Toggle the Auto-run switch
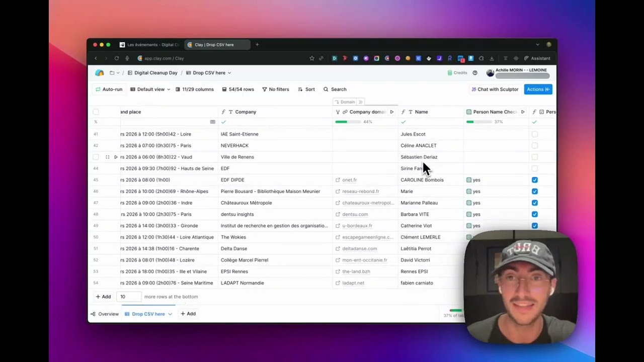 click(109, 89)
